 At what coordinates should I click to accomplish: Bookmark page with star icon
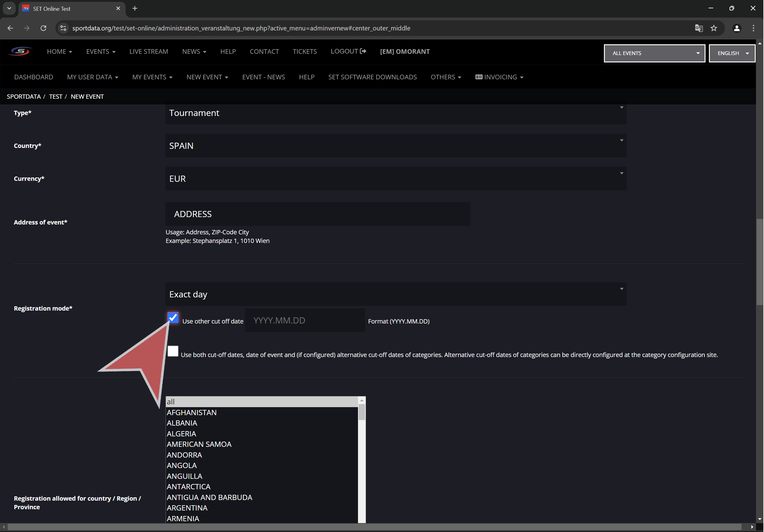[714, 28]
